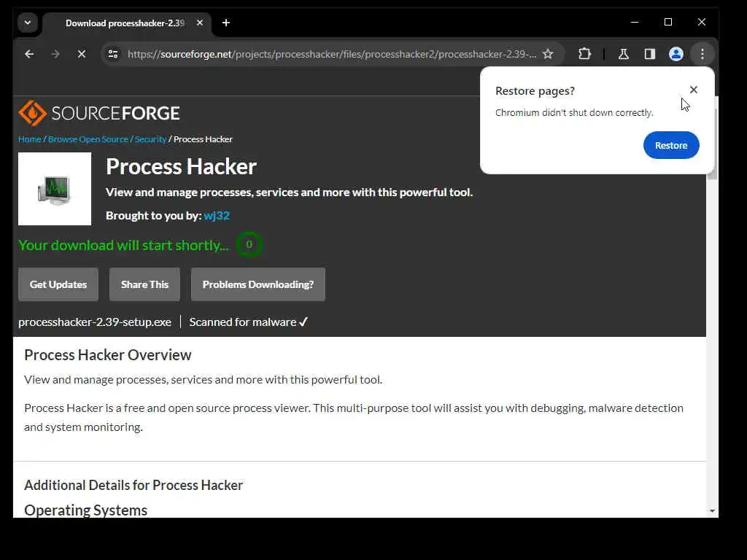
Task: Open the Chromium three-dot menu
Action: [x=703, y=54]
